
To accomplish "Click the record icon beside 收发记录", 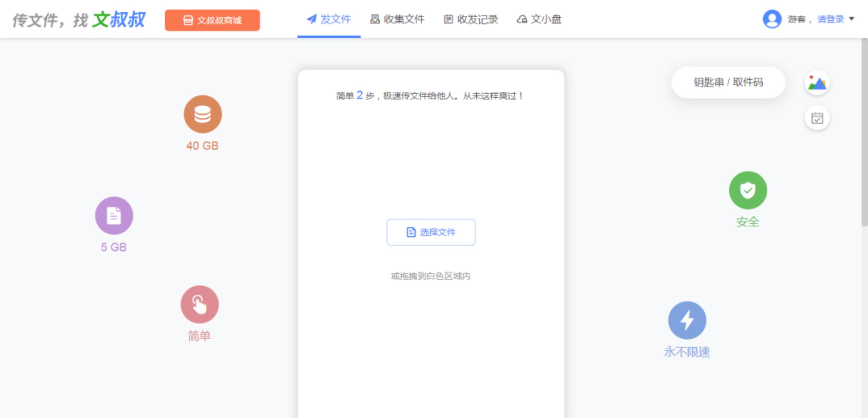I will click(448, 19).
